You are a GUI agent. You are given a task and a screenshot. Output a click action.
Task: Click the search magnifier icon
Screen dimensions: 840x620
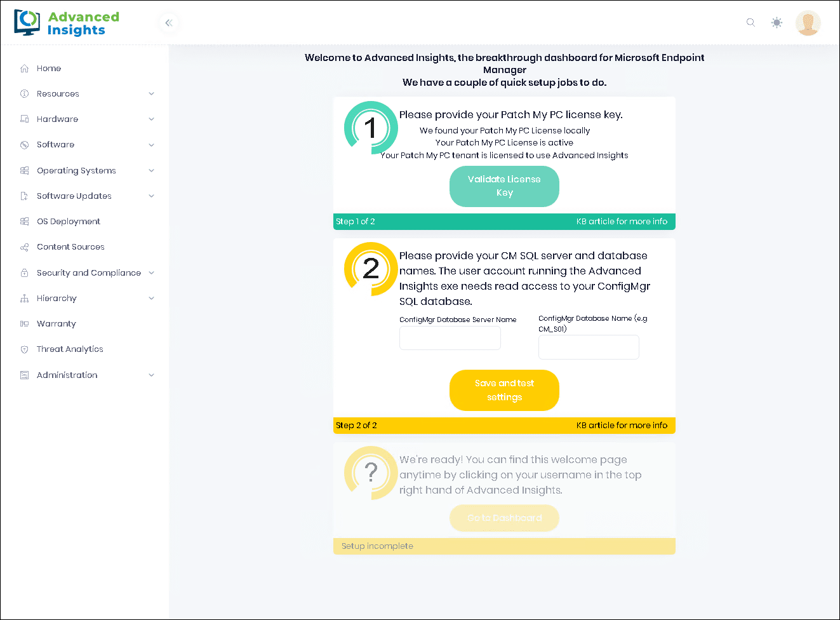pyautogui.click(x=750, y=22)
